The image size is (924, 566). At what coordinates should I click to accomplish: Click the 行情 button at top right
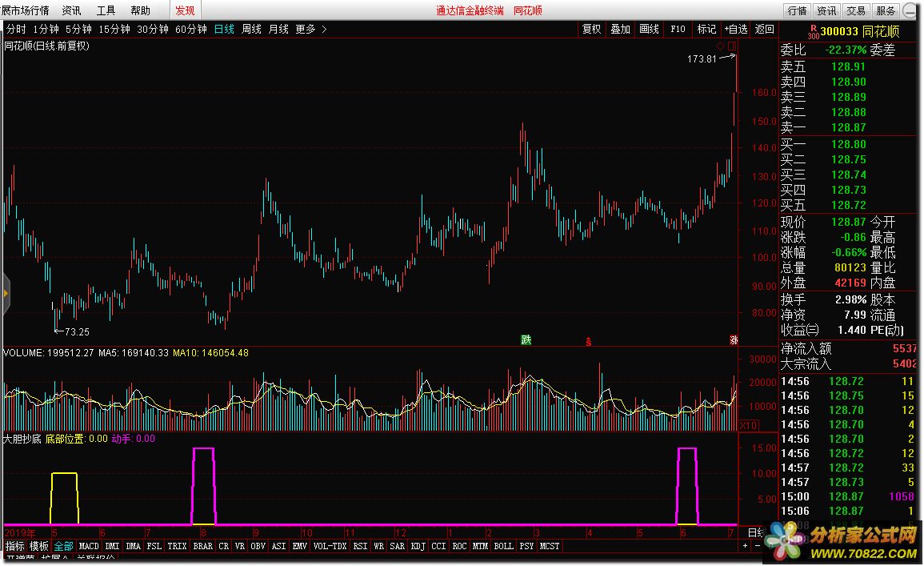[x=798, y=10]
